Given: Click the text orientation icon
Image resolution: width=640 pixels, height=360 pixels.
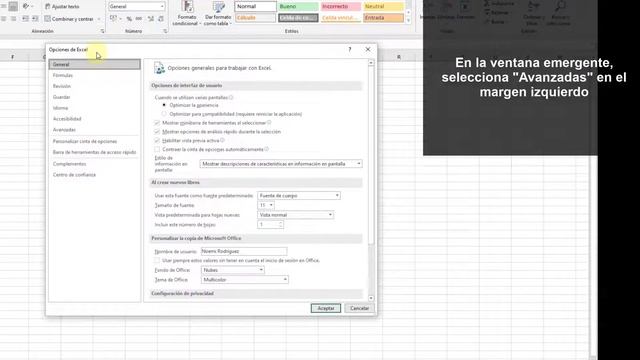Looking at the screenshot, I should 26,7.
